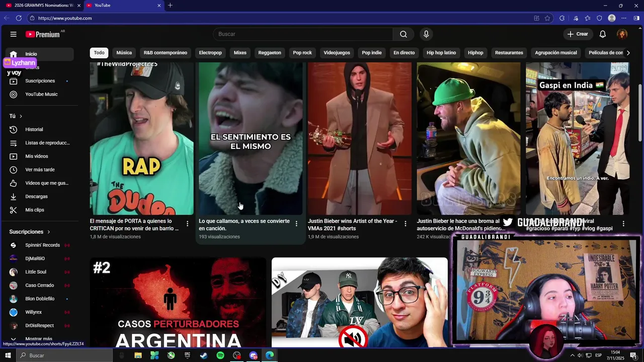The height and width of the screenshot is (362, 644).
Task: Open the Spinnin' Records channel
Action: 40,245
